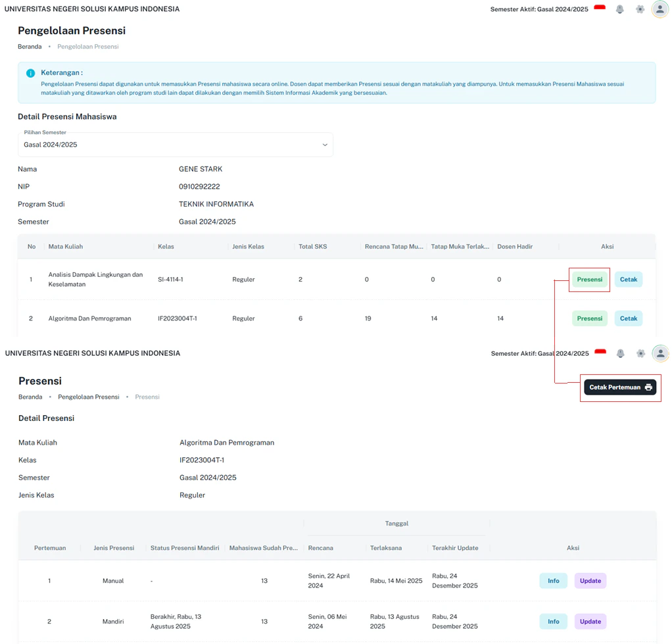Open settings gear in the top header
Viewport: 672px width, 644px height.
click(x=640, y=9)
